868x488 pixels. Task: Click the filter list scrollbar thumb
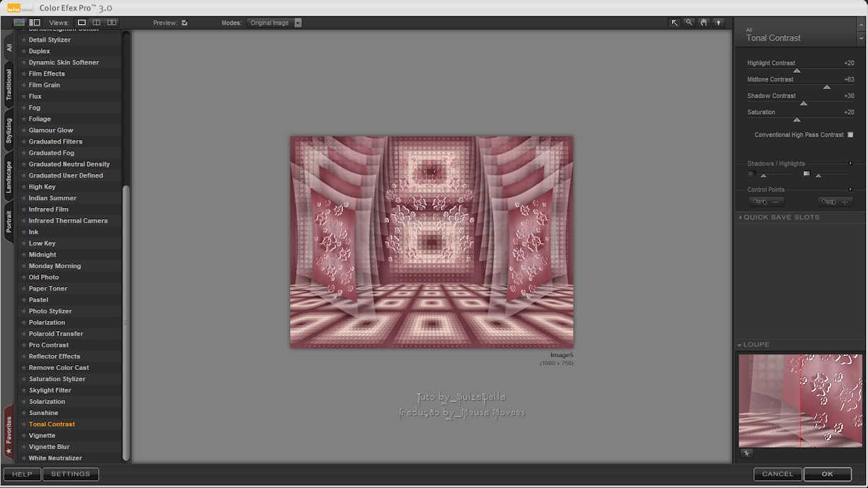pyautogui.click(x=127, y=323)
